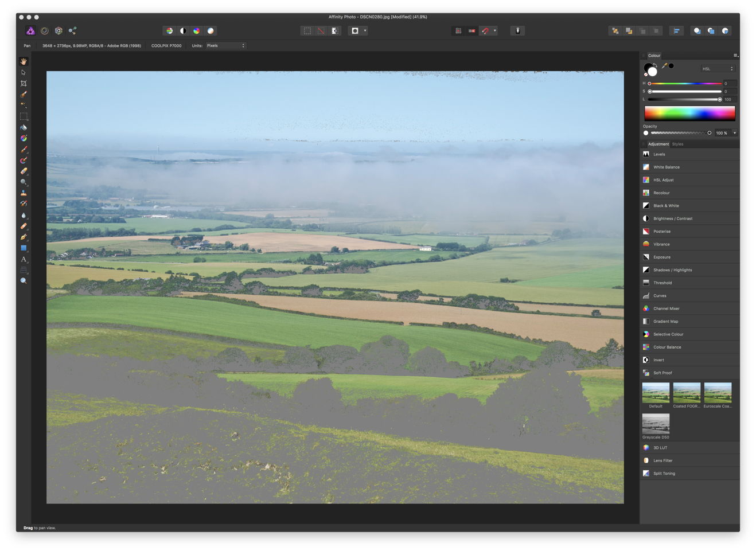The image size is (756, 551).
Task: Select the Clone Stamp tool
Action: pos(24,193)
